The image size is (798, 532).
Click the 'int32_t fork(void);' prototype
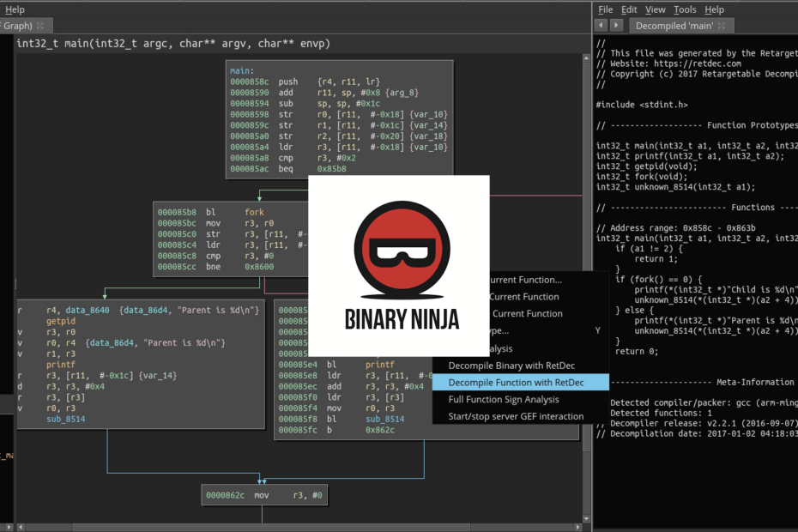click(641, 177)
